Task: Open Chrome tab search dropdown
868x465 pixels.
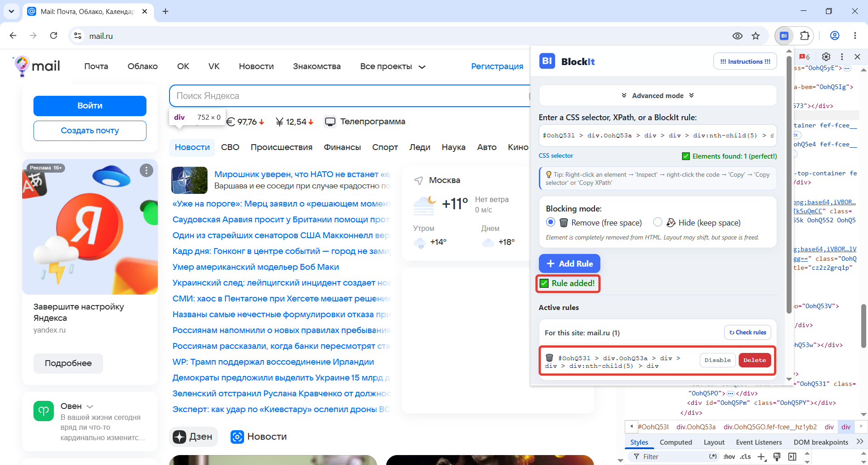Action: click(x=11, y=11)
